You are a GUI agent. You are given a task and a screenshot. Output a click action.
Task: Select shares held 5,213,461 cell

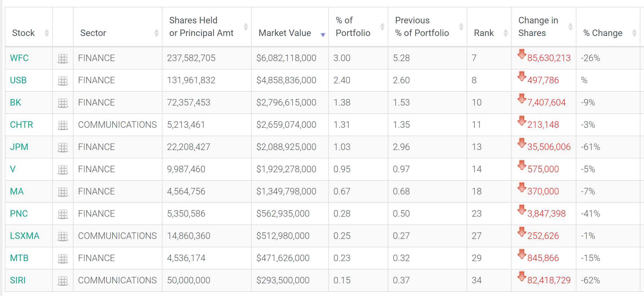coord(207,125)
